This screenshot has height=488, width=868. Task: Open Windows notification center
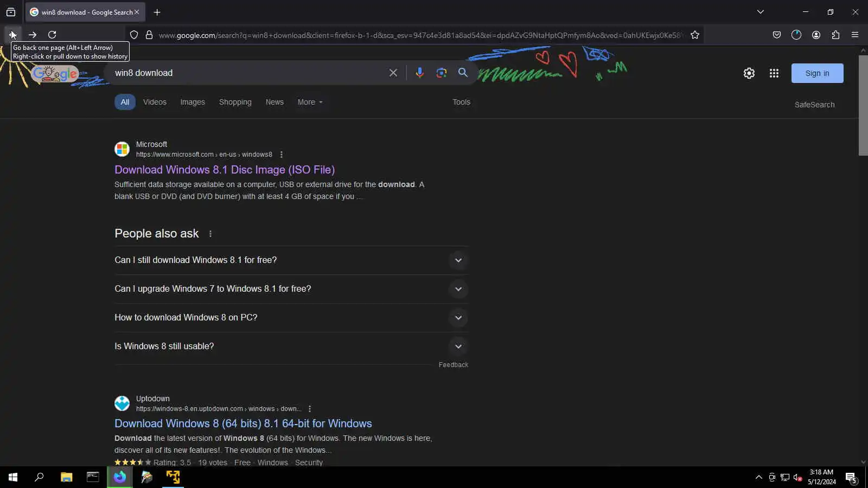(851, 477)
